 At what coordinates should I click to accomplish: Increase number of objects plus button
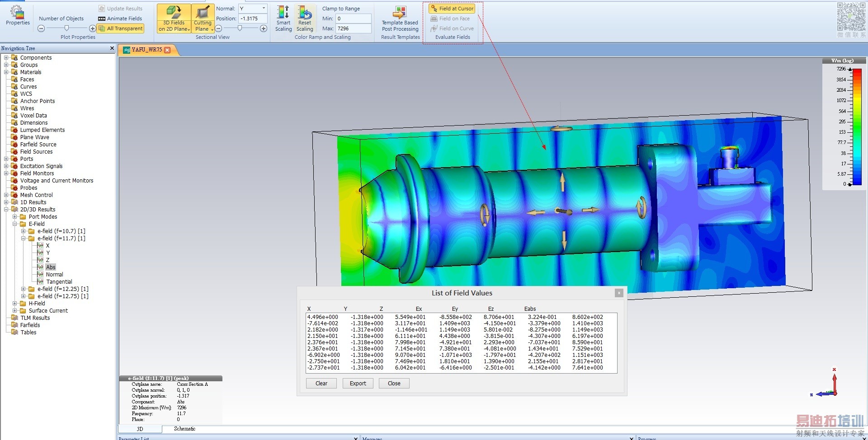coord(93,28)
